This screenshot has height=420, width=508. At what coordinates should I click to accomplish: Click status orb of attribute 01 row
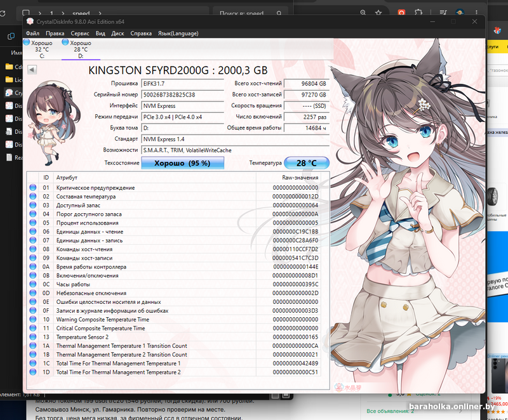pos(33,187)
